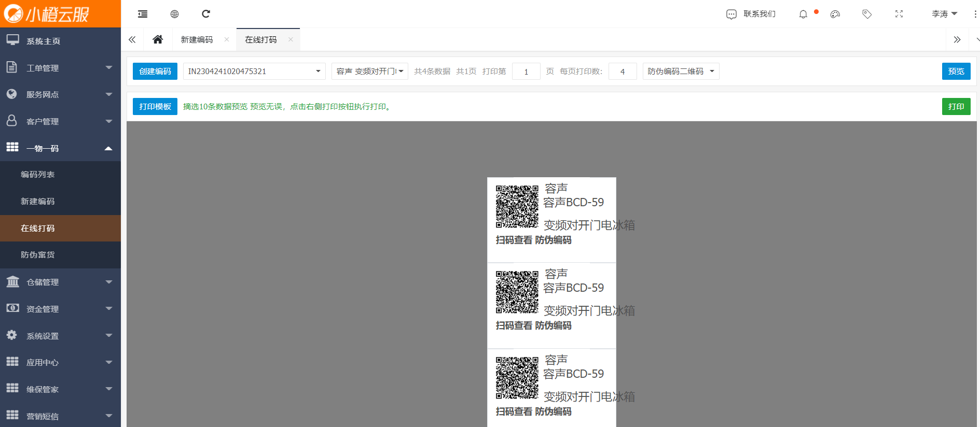This screenshot has width=980, height=427.
Task: Click the 打印模板 button
Action: point(155,106)
